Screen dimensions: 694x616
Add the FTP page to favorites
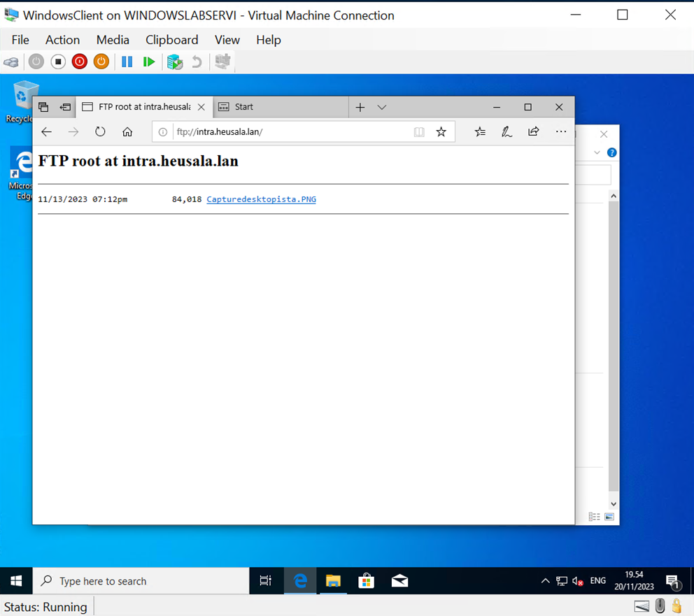(441, 131)
